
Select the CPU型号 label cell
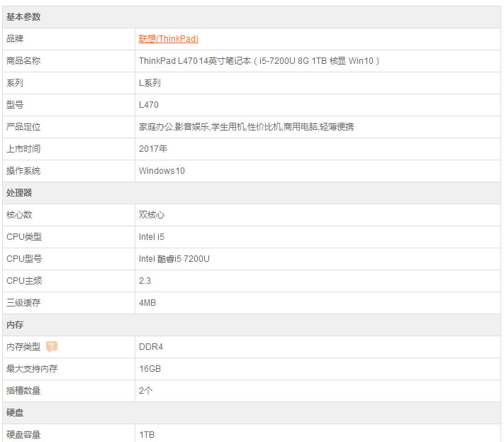[69, 259]
